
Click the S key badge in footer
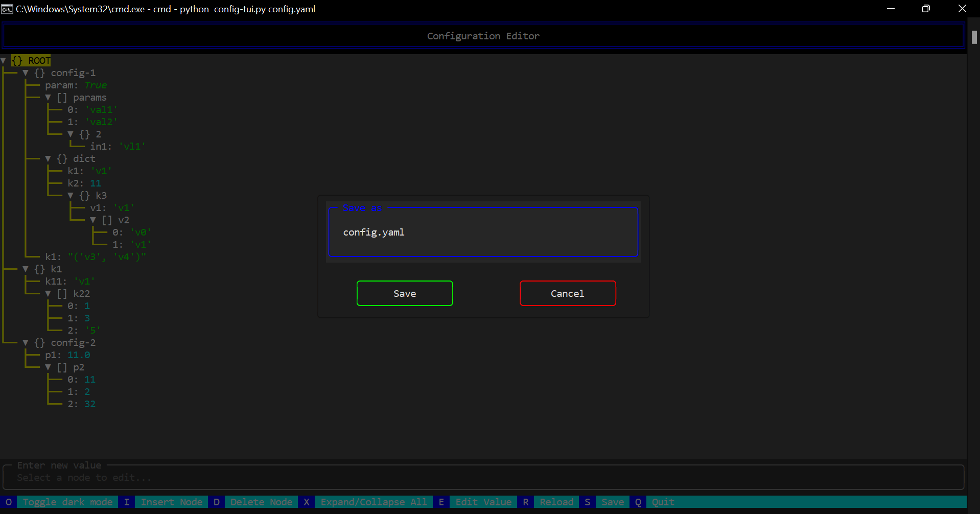[588, 502]
